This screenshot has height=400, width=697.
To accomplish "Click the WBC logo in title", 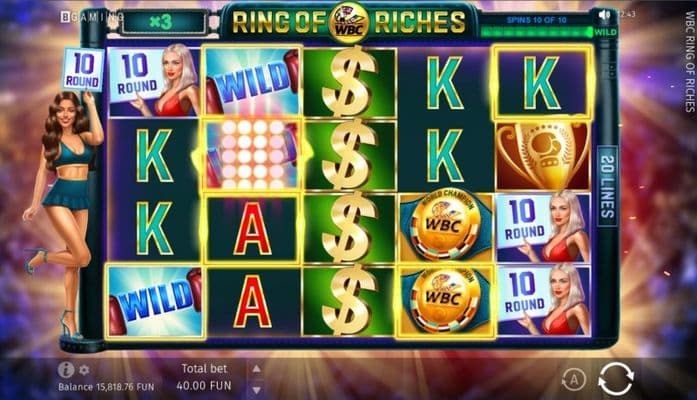I will [349, 21].
